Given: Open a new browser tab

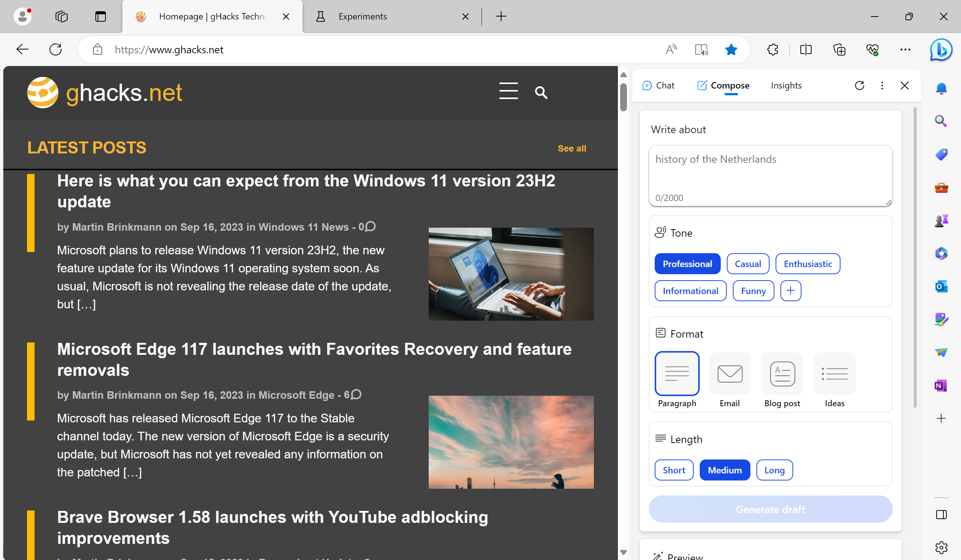Looking at the screenshot, I should [x=501, y=17].
